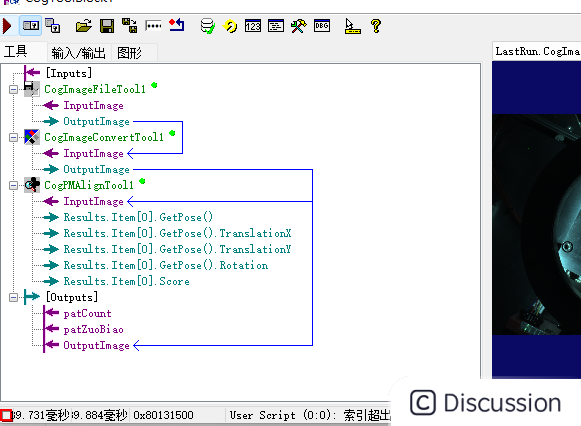Click the CogPMAlignTool1 tool icon
Image resolution: width=581 pixels, height=426 pixels.
(32, 185)
